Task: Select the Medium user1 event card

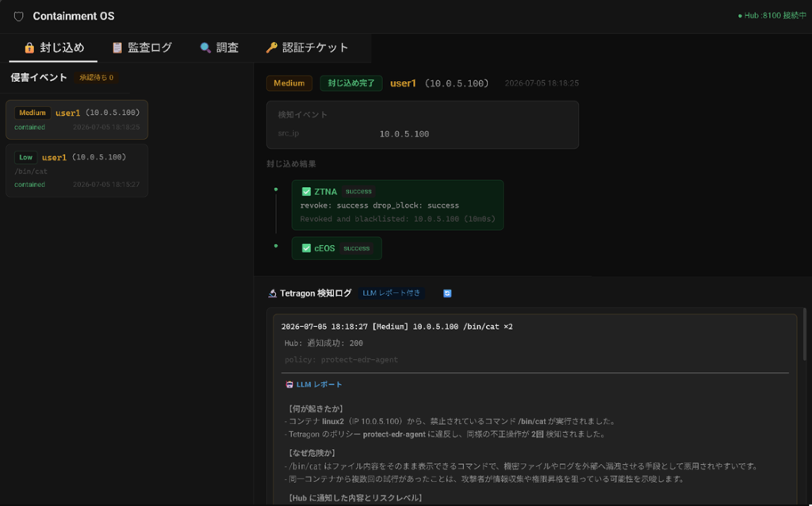Action: [77, 120]
